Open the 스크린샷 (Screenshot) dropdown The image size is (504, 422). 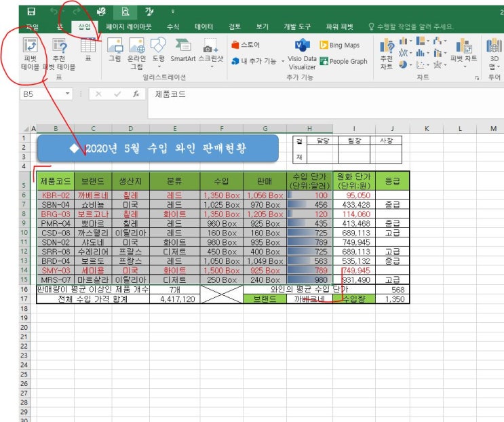[x=210, y=53]
